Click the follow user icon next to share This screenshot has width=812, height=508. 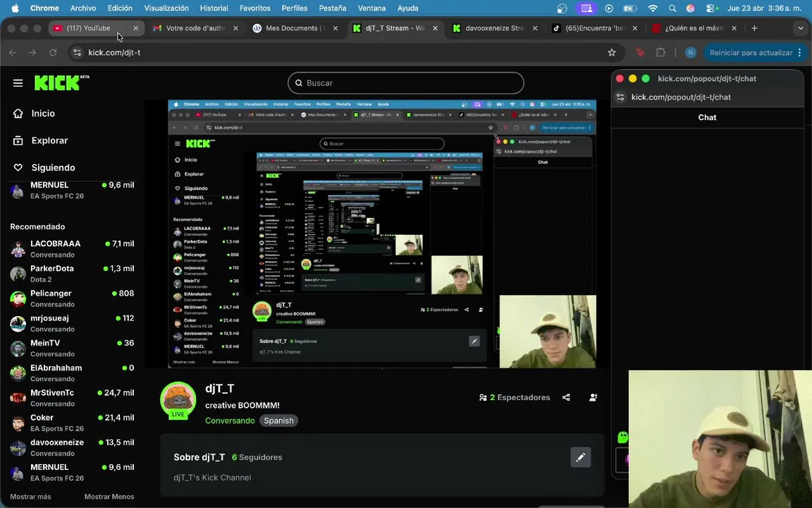click(x=593, y=397)
